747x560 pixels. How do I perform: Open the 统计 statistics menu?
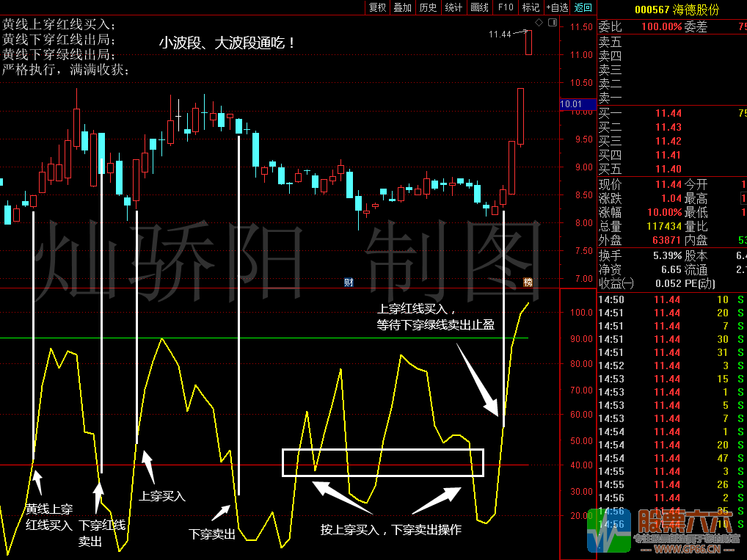coord(453,7)
